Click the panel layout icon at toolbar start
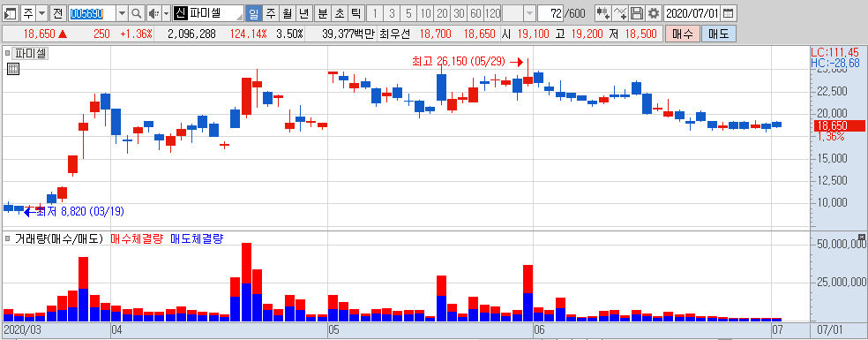This screenshot has width=868, height=340. [11, 12]
